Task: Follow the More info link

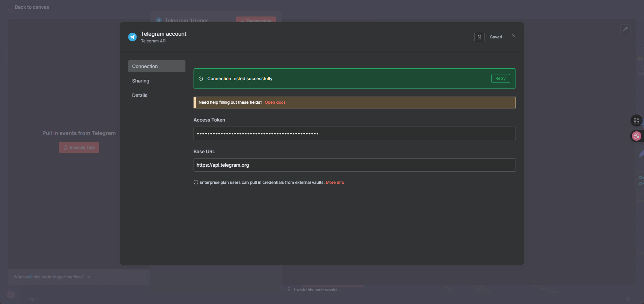Action: [x=334, y=182]
